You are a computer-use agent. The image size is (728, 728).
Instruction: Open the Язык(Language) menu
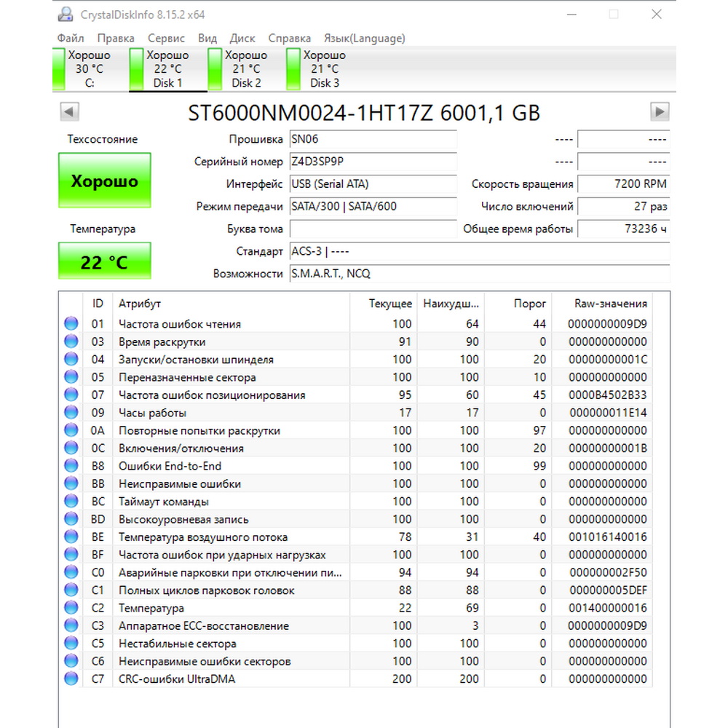tap(365, 38)
